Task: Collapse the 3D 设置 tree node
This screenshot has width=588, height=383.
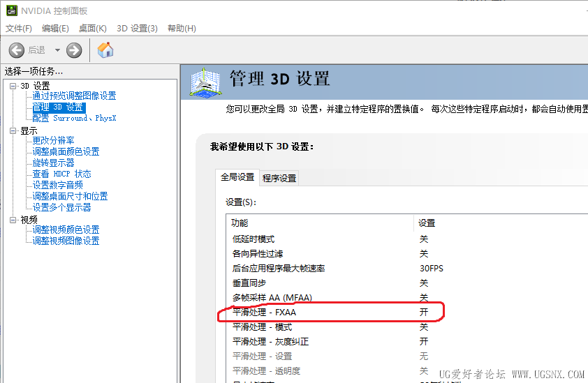Action: [x=13, y=86]
